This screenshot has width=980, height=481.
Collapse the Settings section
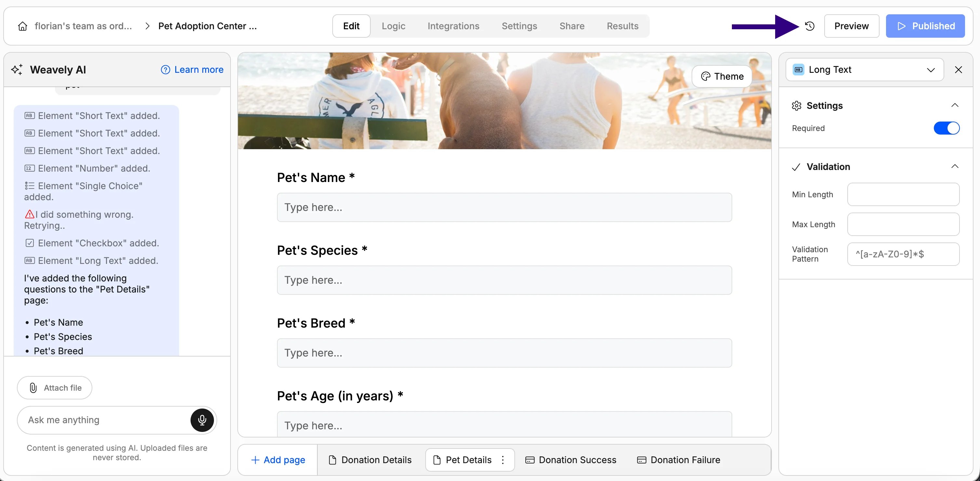(x=955, y=105)
